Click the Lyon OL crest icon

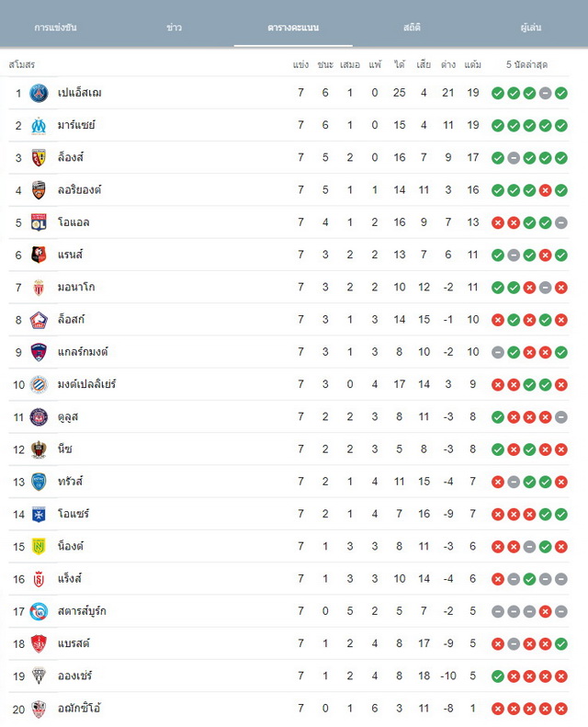point(39,222)
